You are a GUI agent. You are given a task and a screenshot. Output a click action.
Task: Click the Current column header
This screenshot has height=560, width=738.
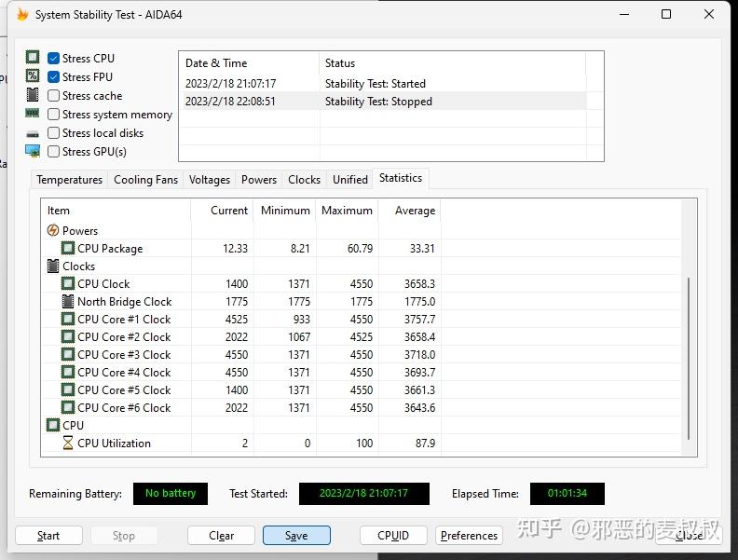[x=222, y=211]
